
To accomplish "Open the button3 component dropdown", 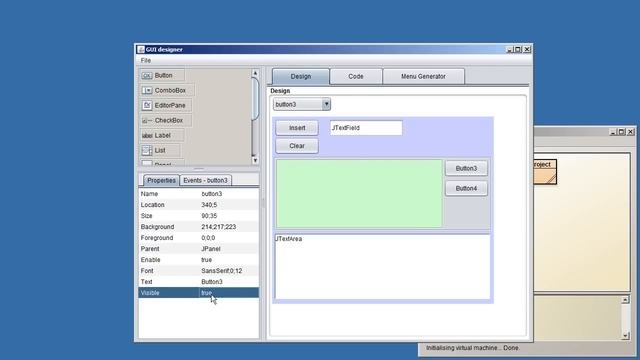I will pos(302,104).
